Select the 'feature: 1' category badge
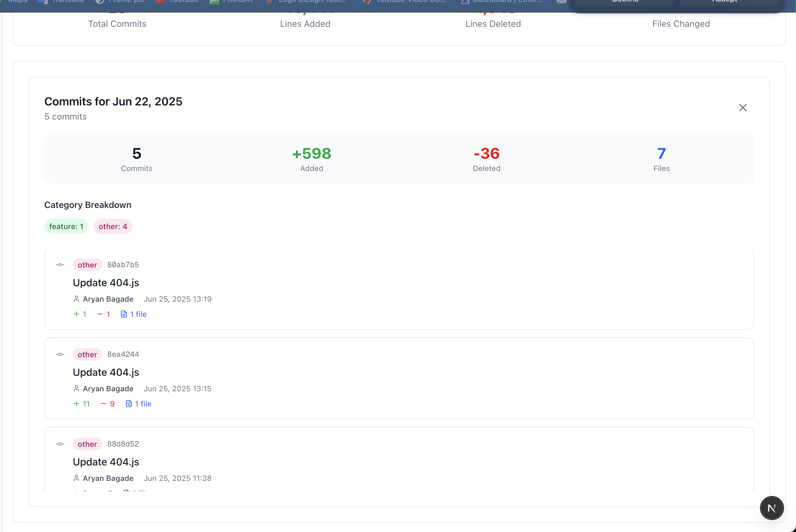Screen dimensions: 796x532 pos(66,226)
